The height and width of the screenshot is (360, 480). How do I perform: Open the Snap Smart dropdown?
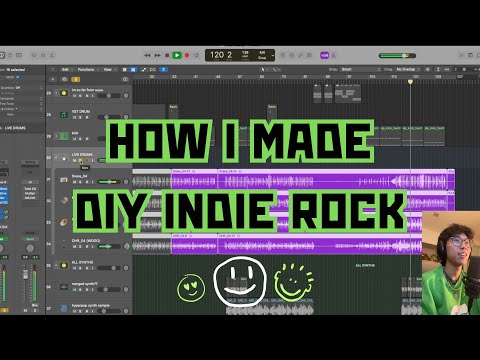[x=360, y=69]
